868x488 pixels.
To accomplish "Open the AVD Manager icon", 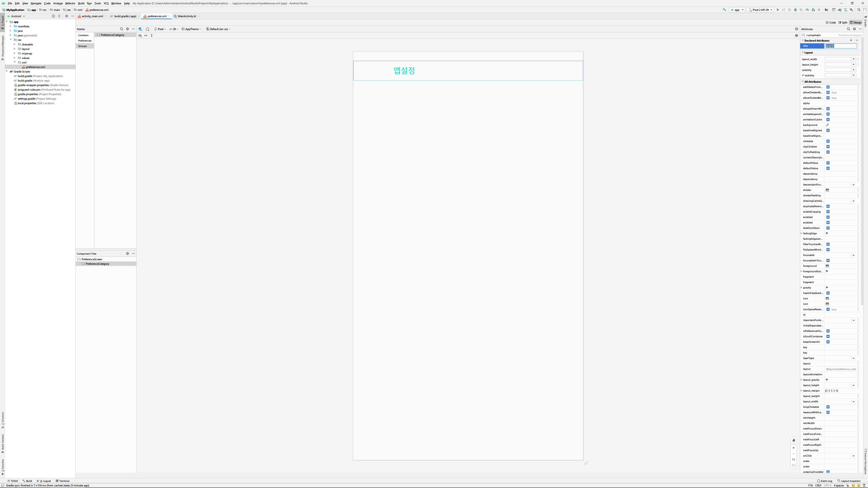I will click(x=846, y=10).
